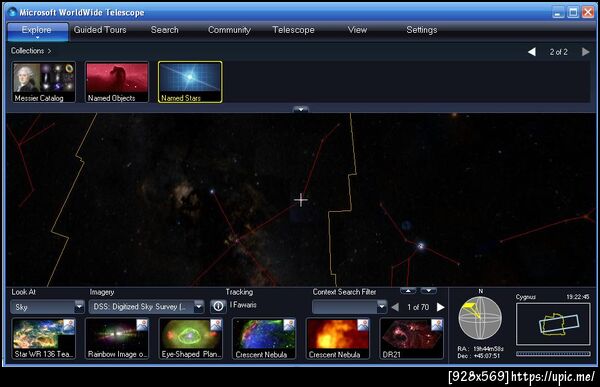Open the blue-green Crescent Nebula thumbnail
This screenshot has width=600, height=387.
[x=264, y=339]
